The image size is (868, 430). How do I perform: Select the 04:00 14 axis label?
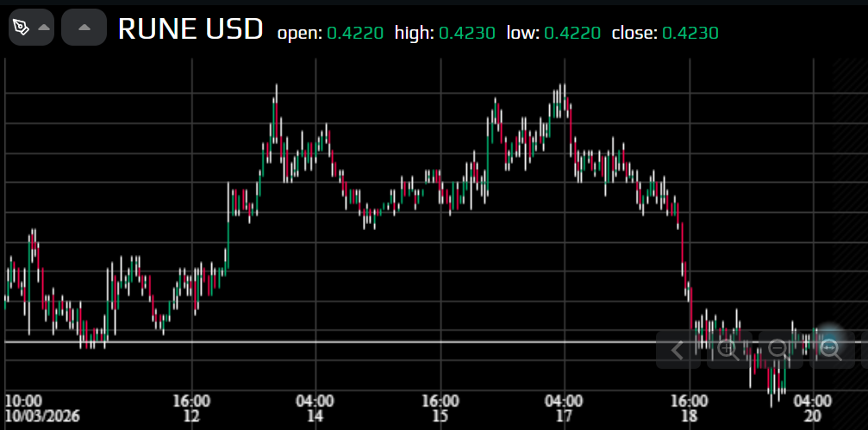pyautogui.click(x=315, y=408)
